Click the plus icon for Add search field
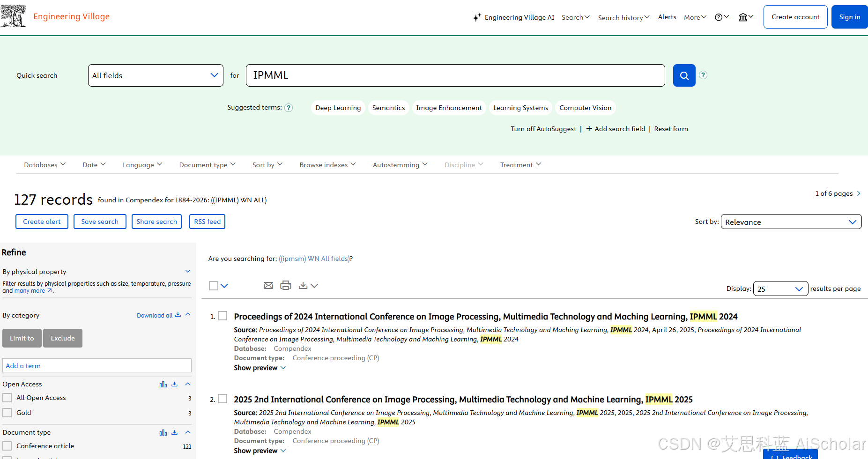The image size is (868, 459). point(589,128)
